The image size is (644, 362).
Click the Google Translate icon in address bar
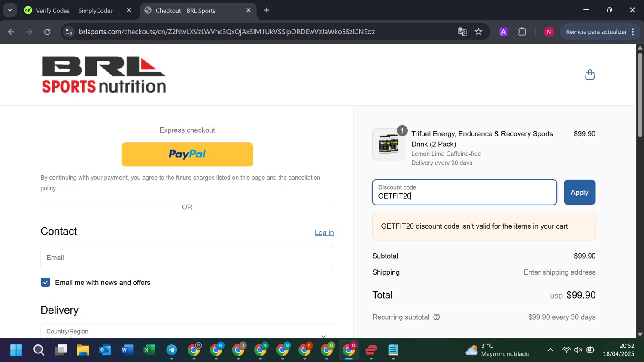point(462,32)
